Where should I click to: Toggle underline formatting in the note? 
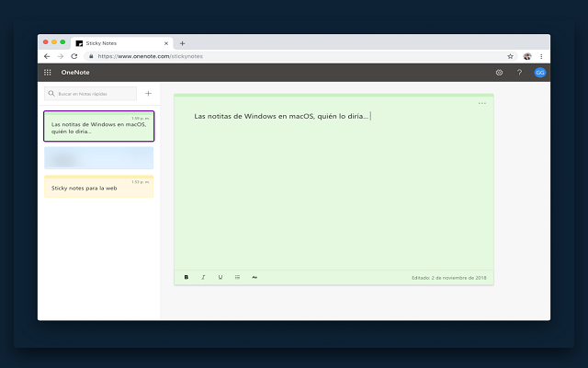click(220, 276)
